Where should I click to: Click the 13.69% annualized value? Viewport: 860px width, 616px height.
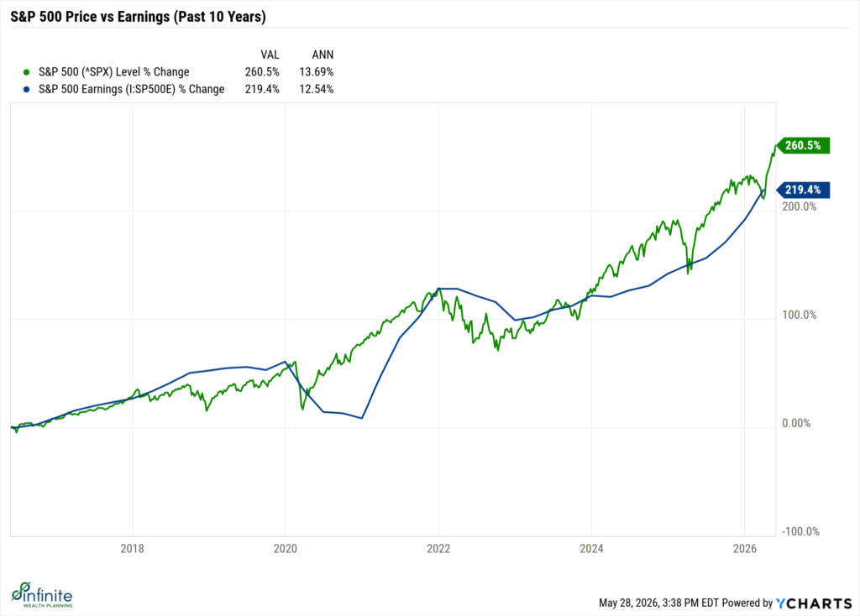(317, 72)
